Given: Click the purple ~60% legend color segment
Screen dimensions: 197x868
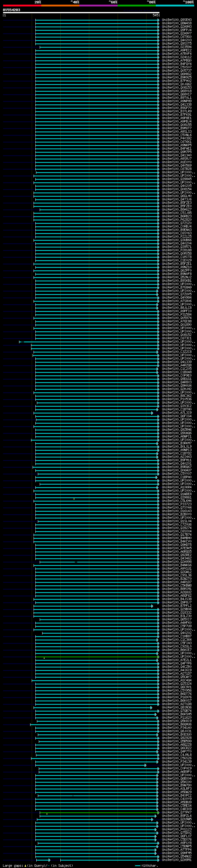Looking at the screenshot, I should coord(98,6).
